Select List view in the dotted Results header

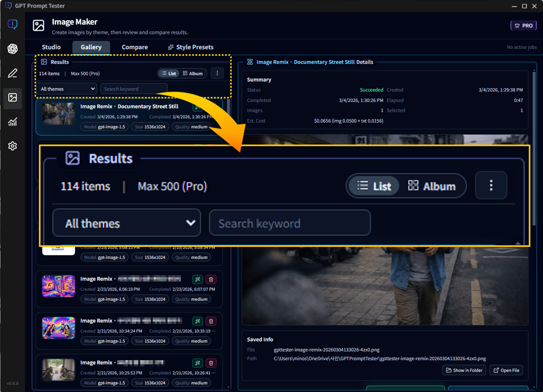169,73
